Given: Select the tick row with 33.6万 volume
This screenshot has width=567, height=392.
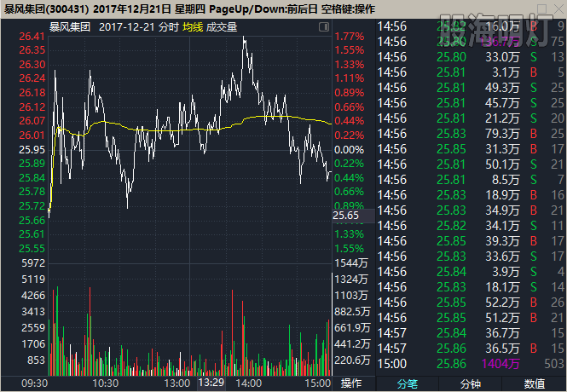Looking at the screenshot, I should (x=471, y=257).
